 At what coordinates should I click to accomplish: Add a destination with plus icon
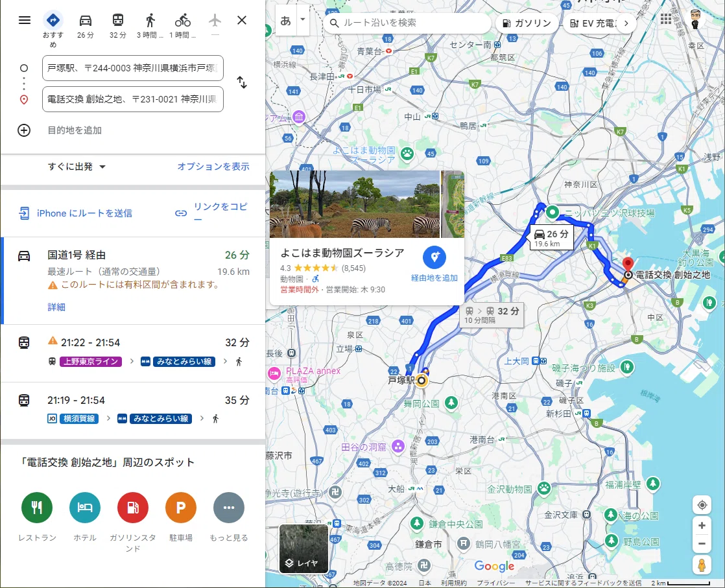pyautogui.click(x=24, y=130)
